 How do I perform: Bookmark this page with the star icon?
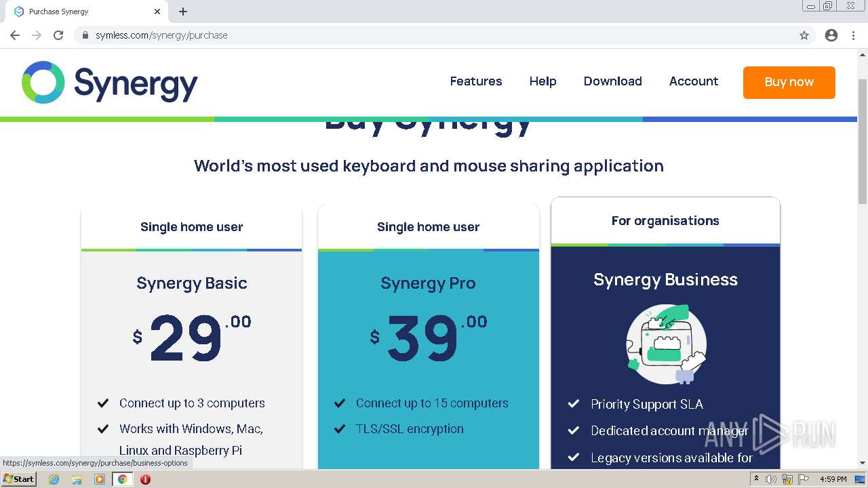tap(804, 35)
